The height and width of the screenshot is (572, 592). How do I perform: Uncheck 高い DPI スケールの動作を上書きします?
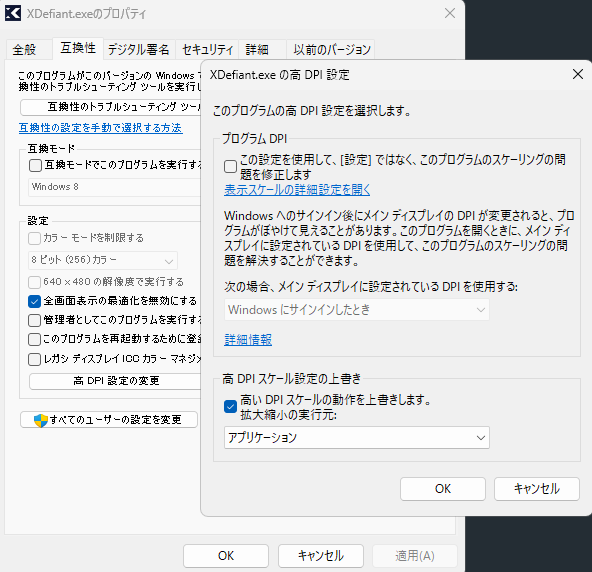230,407
